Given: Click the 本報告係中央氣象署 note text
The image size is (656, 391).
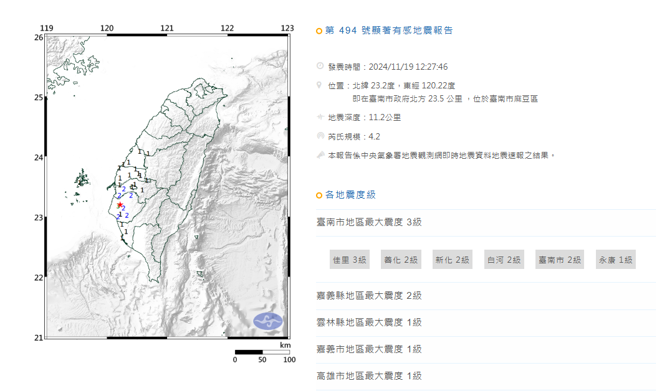Looking at the screenshot, I should click(441, 156).
